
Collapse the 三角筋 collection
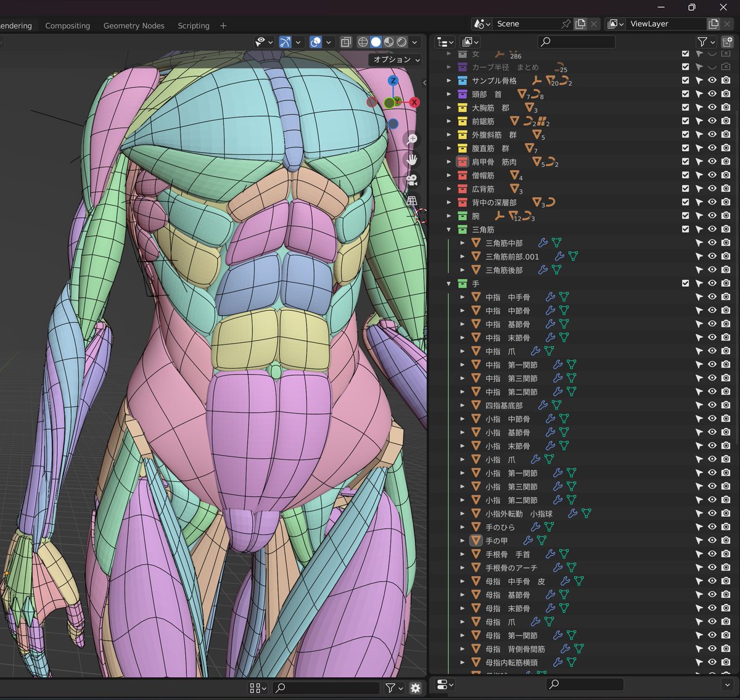pos(449,229)
